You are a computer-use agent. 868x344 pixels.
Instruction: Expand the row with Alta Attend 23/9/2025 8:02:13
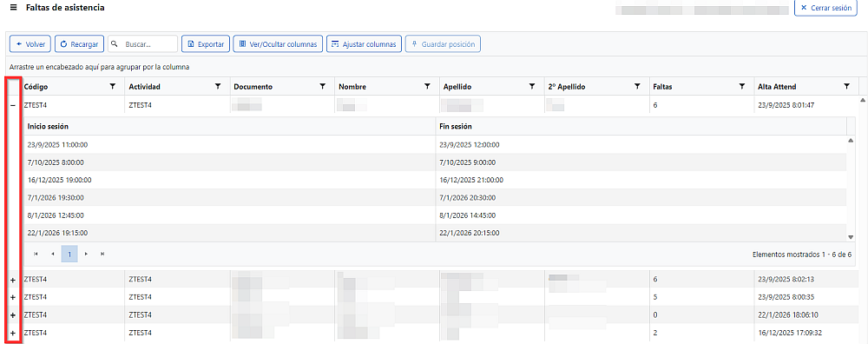pos(13,280)
